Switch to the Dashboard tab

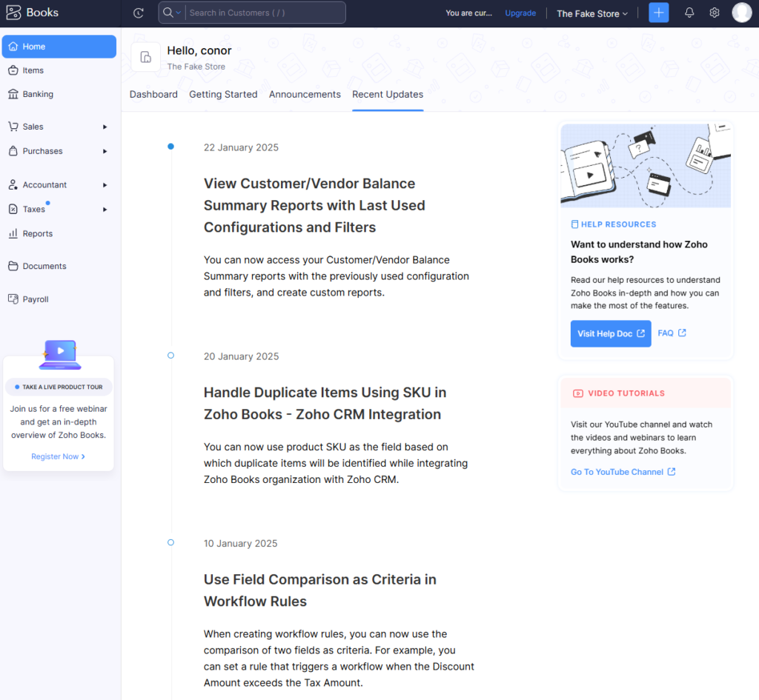[x=153, y=94]
